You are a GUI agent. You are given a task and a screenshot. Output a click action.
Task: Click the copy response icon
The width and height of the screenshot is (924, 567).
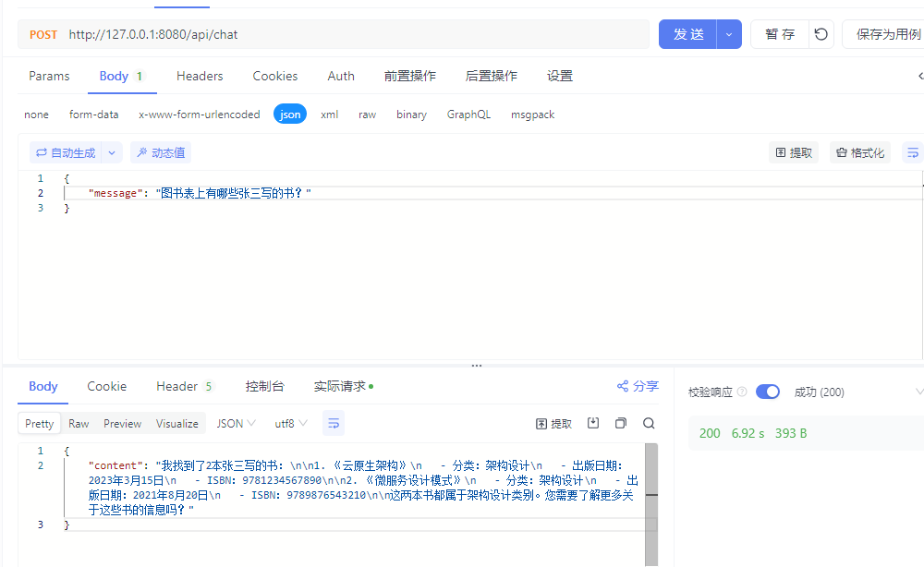click(621, 423)
